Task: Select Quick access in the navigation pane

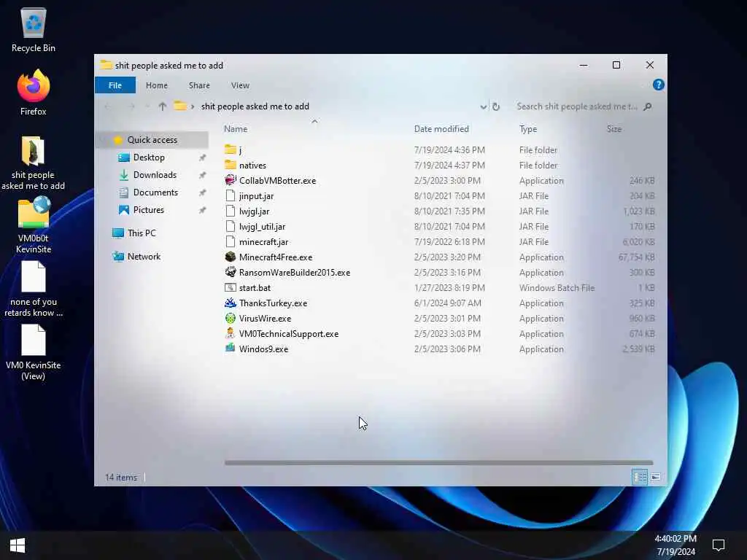Action: [x=152, y=139]
